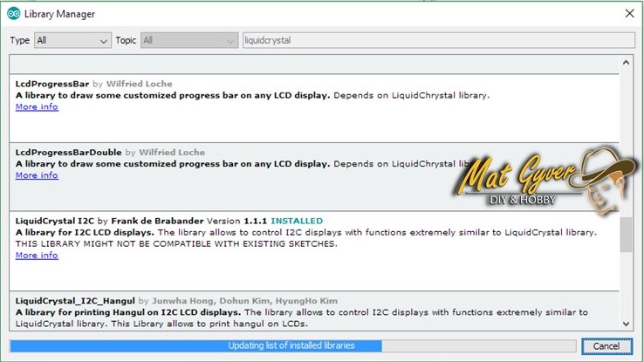The width and height of the screenshot is (644, 362).
Task: Select the LiquidCrystal_I2C_Hangul library title
Action: point(75,300)
